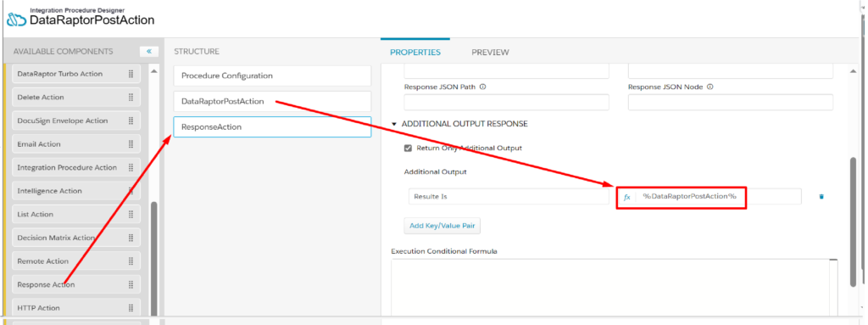Click the DataRaptorPostAction page title

click(92, 20)
